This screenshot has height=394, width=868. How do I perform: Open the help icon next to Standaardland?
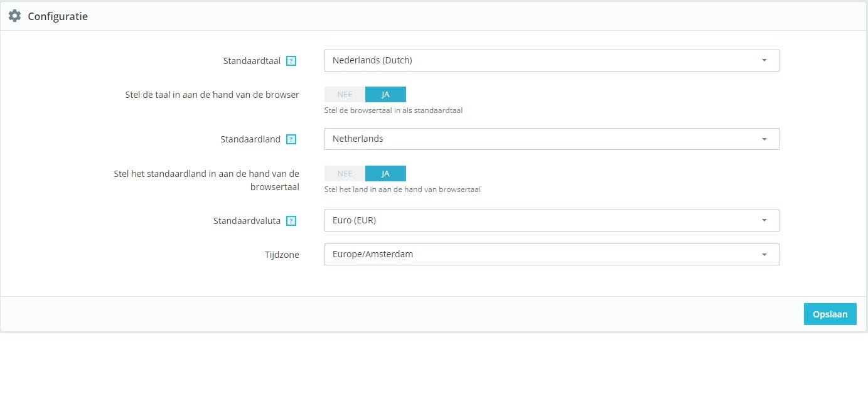(x=291, y=139)
